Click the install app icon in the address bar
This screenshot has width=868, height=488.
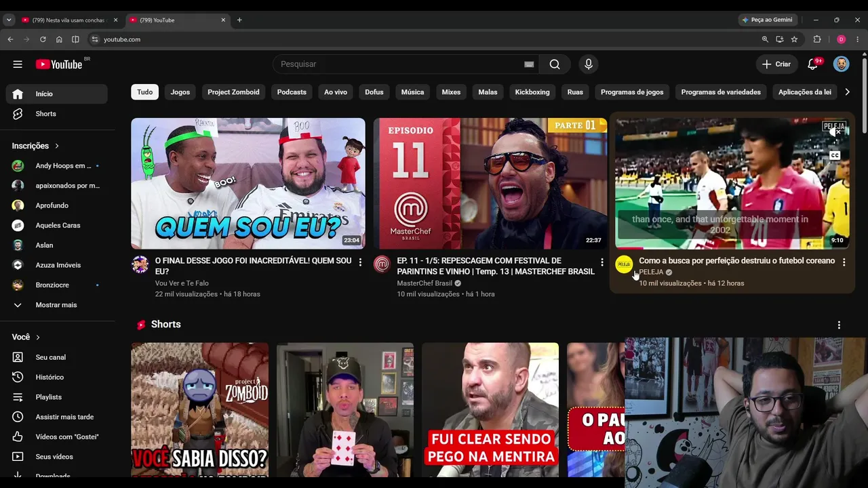point(780,39)
